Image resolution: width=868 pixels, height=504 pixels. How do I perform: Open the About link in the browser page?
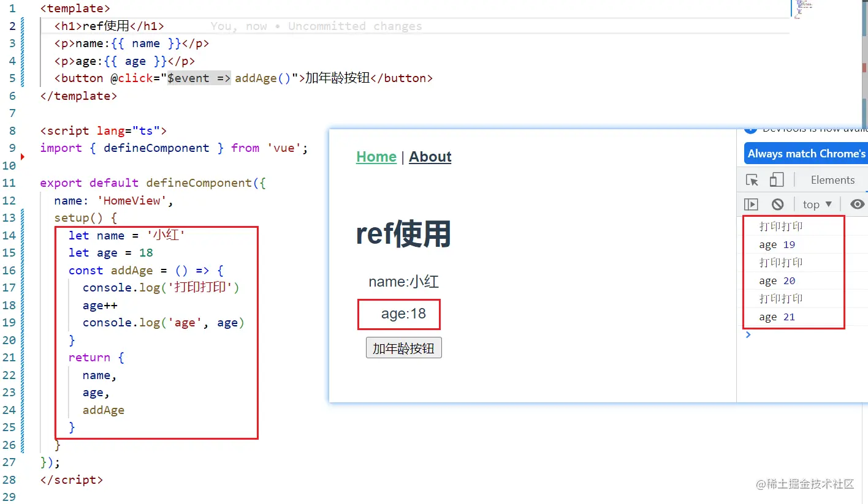[430, 157]
